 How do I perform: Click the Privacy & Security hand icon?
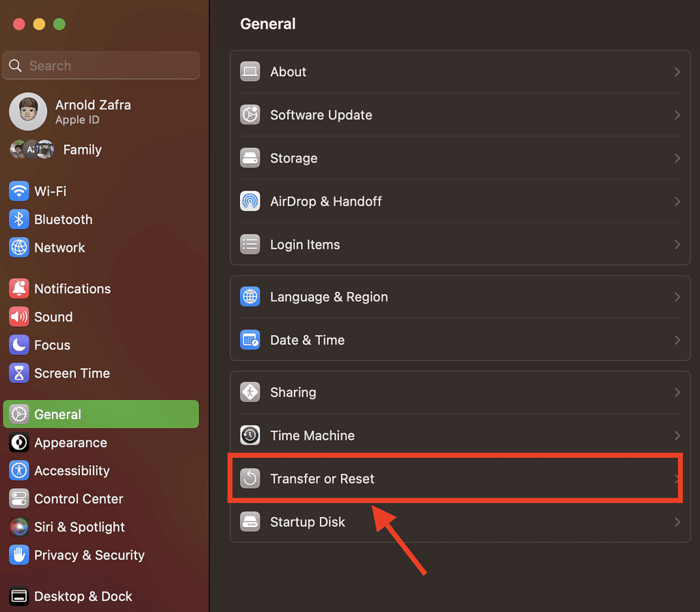pyautogui.click(x=18, y=555)
